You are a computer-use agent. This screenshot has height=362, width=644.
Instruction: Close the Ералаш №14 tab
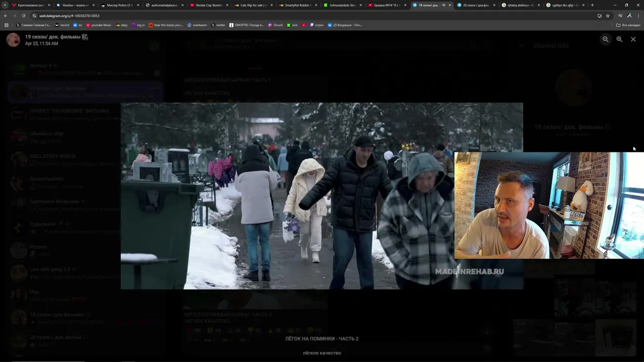click(x=405, y=5)
